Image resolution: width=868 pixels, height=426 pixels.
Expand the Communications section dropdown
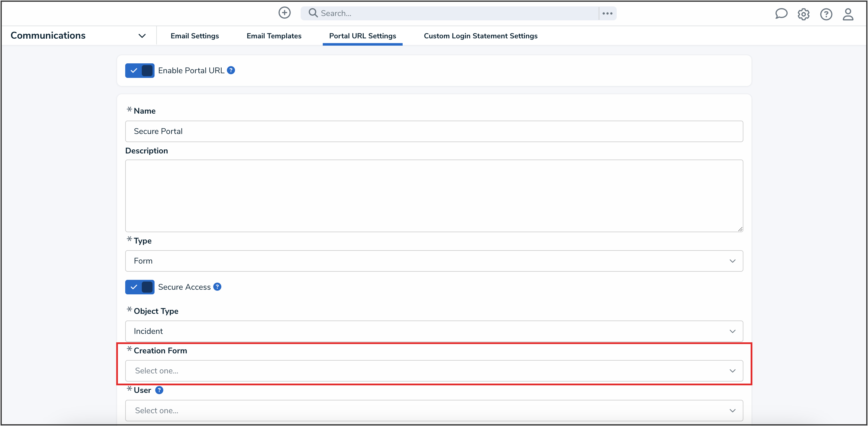click(x=142, y=36)
